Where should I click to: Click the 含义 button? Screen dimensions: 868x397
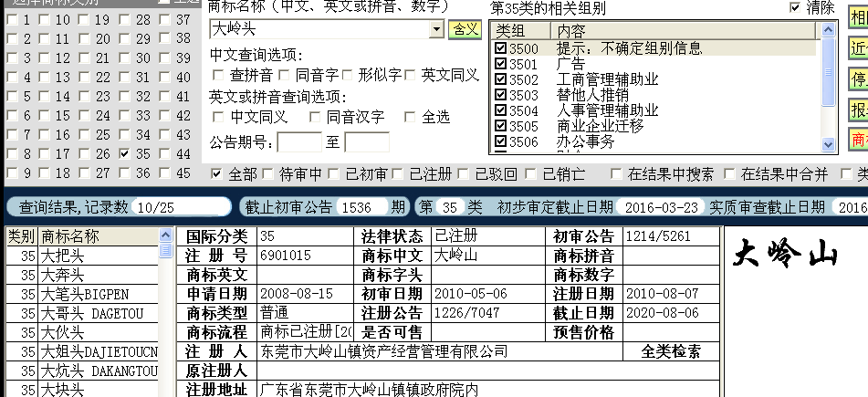(x=465, y=29)
